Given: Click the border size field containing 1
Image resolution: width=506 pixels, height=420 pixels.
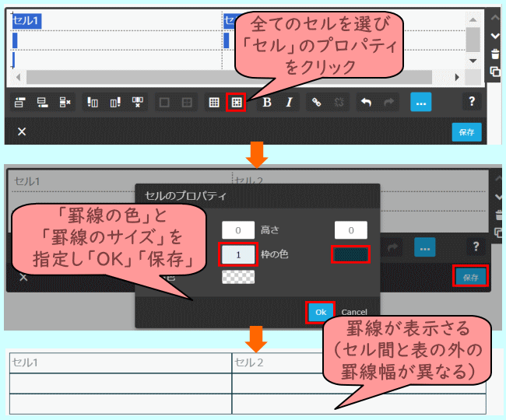Looking at the screenshot, I should coord(238,254).
